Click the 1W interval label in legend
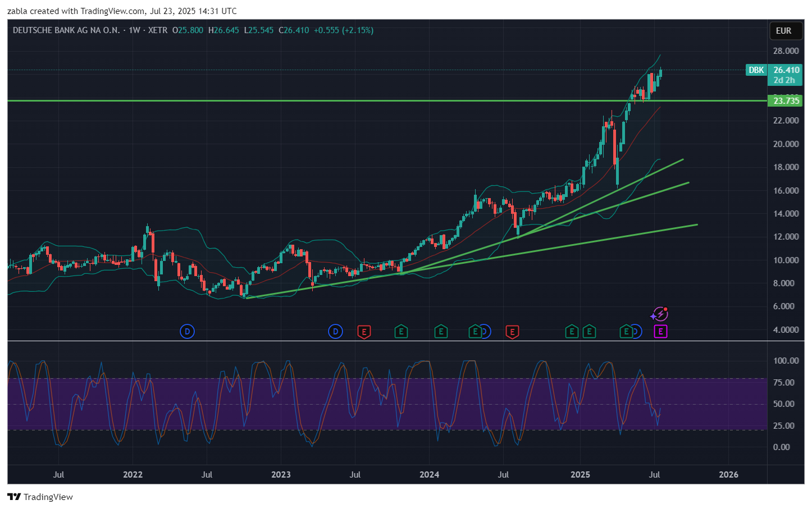 click(x=134, y=30)
